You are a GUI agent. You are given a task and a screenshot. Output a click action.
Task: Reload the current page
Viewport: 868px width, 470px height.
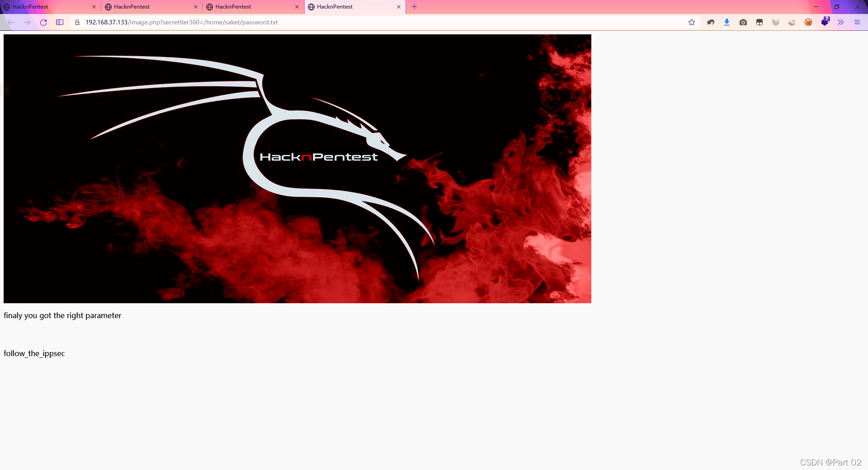[x=43, y=22]
